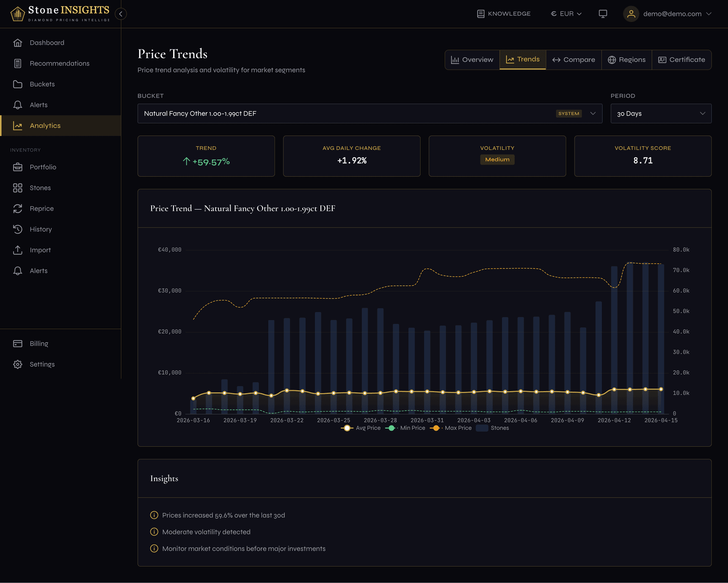Expand the Period dropdown showing 30 Days

coord(660,113)
